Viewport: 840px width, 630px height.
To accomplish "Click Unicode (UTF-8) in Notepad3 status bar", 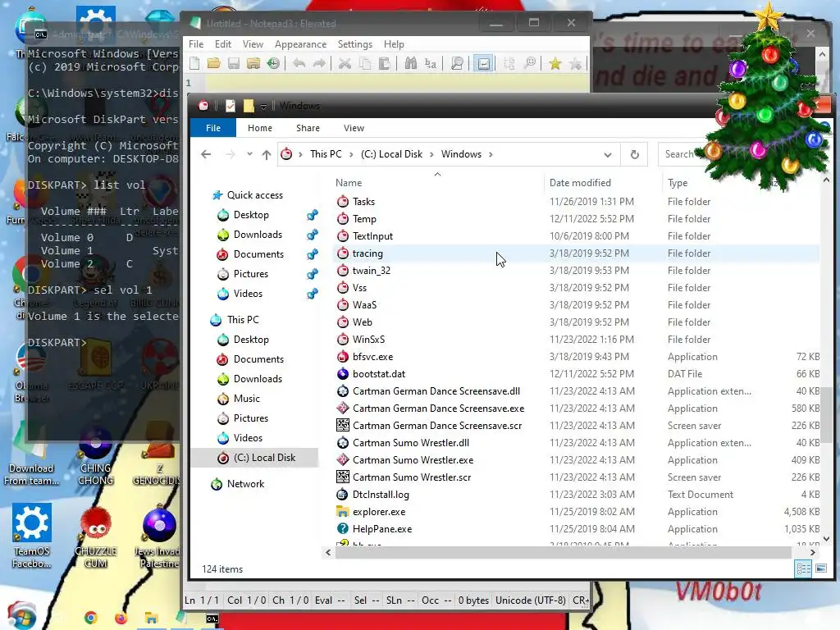I will pyautogui.click(x=530, y=600).
